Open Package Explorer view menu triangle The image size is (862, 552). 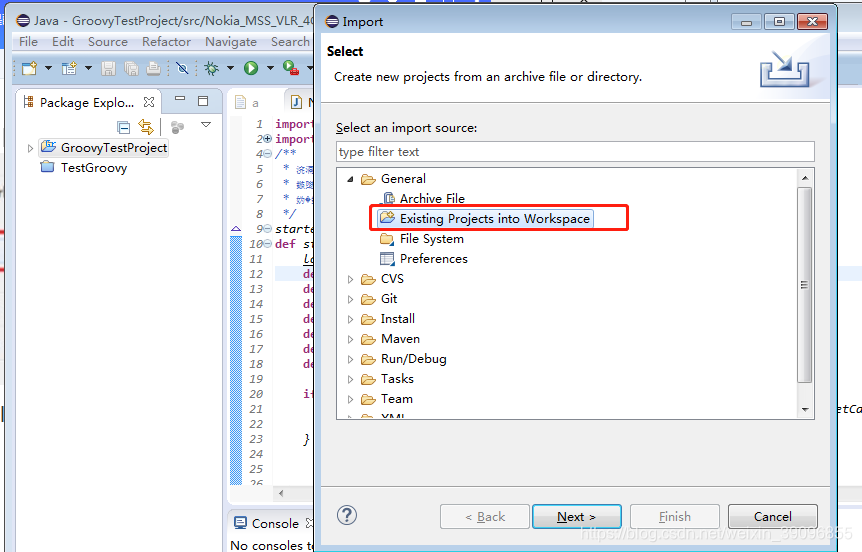coord(206,125)
